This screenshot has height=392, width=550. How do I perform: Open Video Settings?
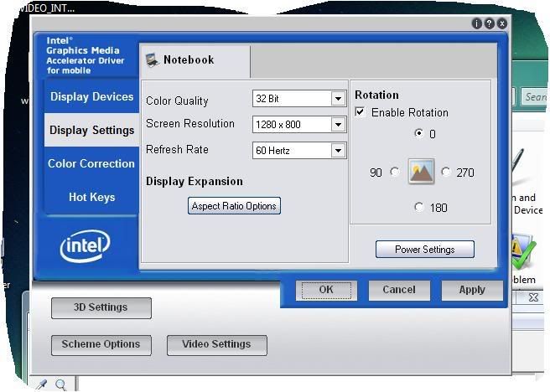pyautogui.click(x=217, y=345)
